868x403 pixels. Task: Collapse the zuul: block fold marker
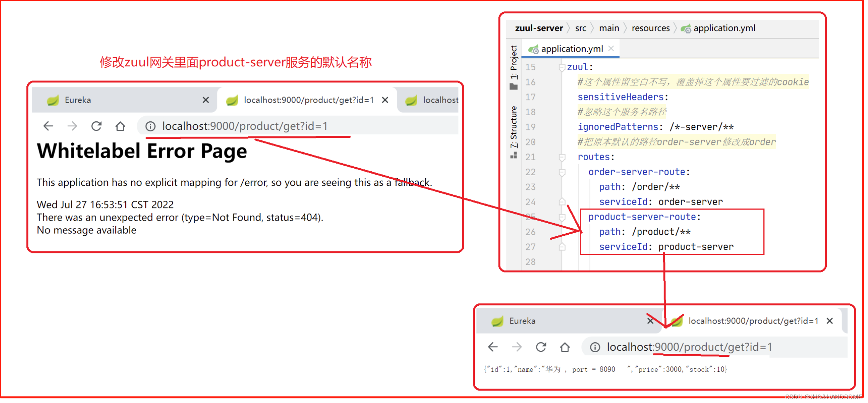pos(562,68)
